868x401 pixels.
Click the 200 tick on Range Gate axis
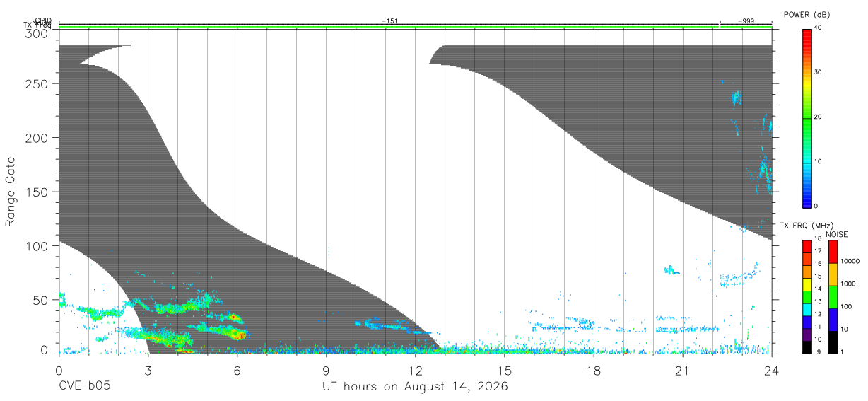click(x=38, y=138)
